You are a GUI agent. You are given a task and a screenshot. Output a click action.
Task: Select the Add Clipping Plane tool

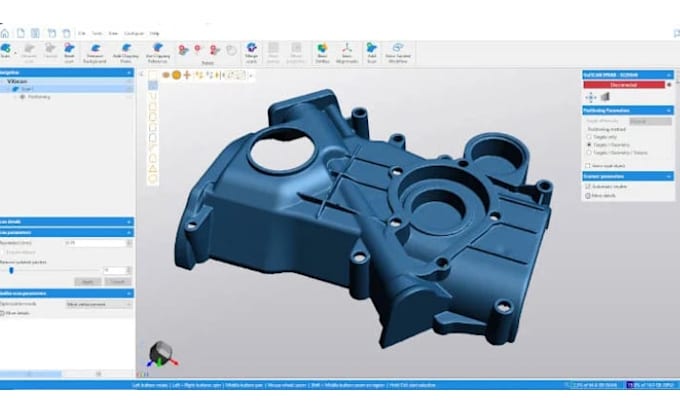126,53
